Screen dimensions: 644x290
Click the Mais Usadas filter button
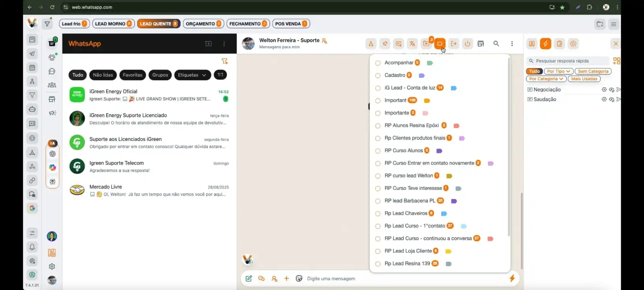click(584, 79)
